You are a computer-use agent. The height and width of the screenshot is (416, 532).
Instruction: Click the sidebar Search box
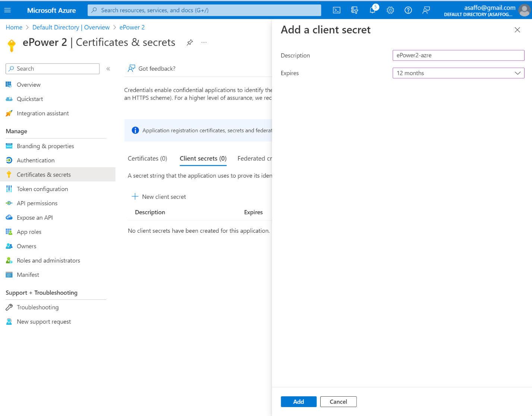click(53, 69)
